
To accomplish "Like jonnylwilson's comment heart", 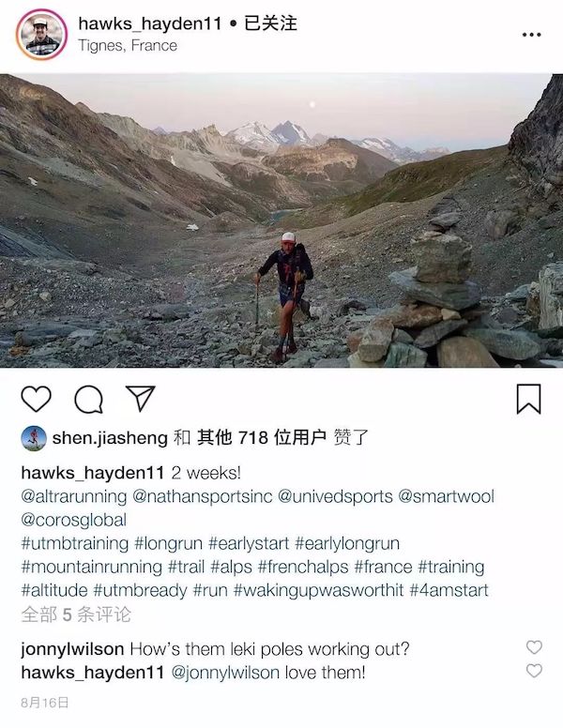I will tap(534, 646).
